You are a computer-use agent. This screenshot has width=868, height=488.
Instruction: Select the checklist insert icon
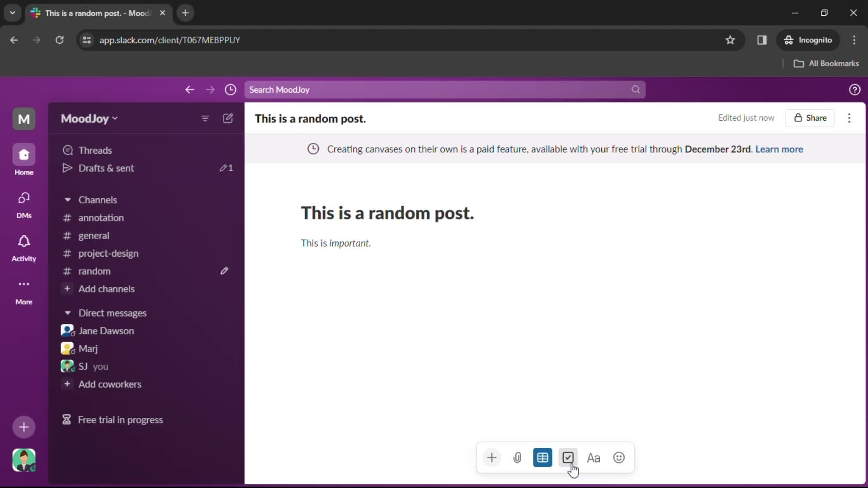point(567,458)
